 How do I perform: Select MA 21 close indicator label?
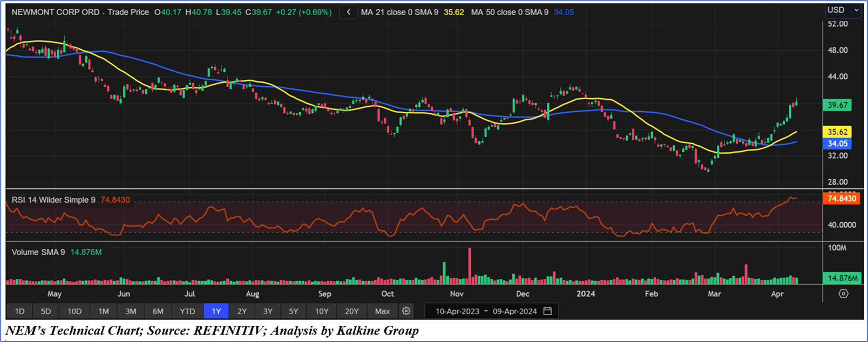[x=399, y=12]
